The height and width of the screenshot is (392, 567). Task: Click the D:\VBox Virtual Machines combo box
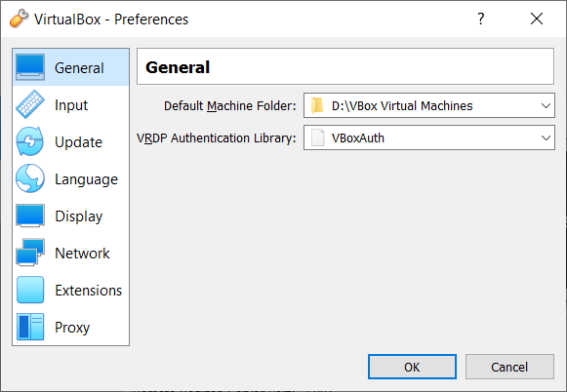point(428,105)
